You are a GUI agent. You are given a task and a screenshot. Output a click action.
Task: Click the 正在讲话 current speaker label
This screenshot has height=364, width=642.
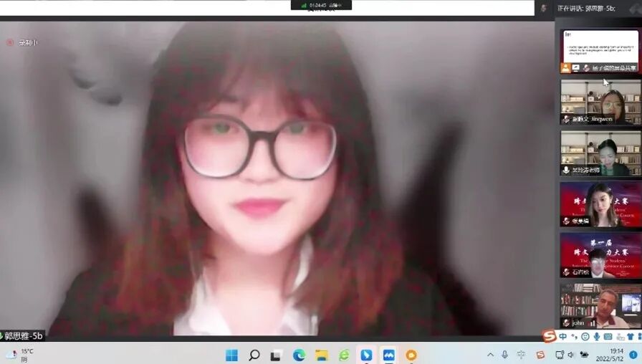point(586,8)
